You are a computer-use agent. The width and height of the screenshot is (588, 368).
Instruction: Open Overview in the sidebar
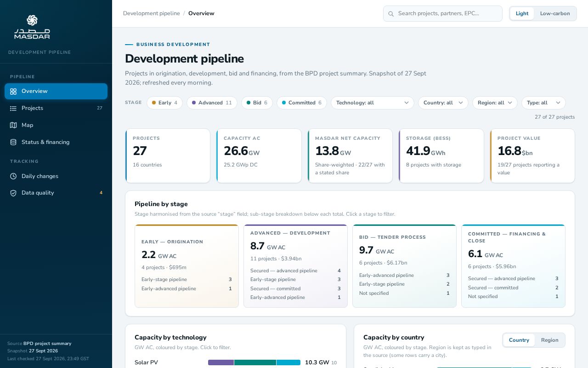(56, 91)
